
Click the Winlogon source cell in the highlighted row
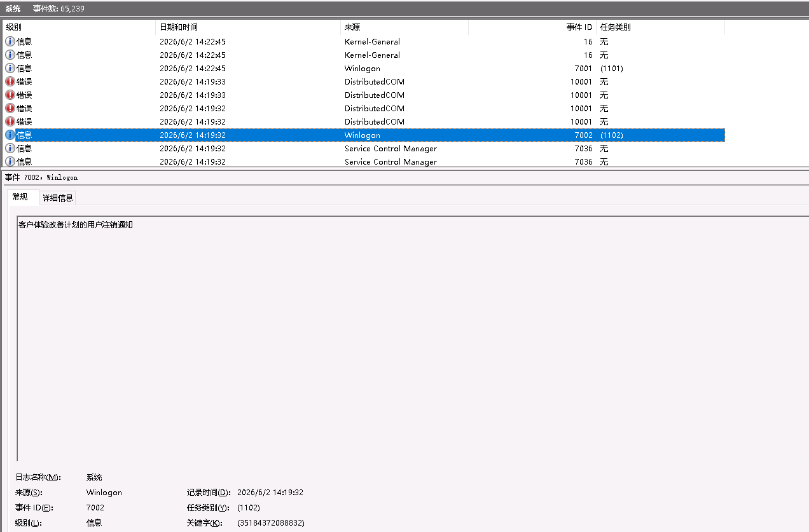tap(363, 135)
